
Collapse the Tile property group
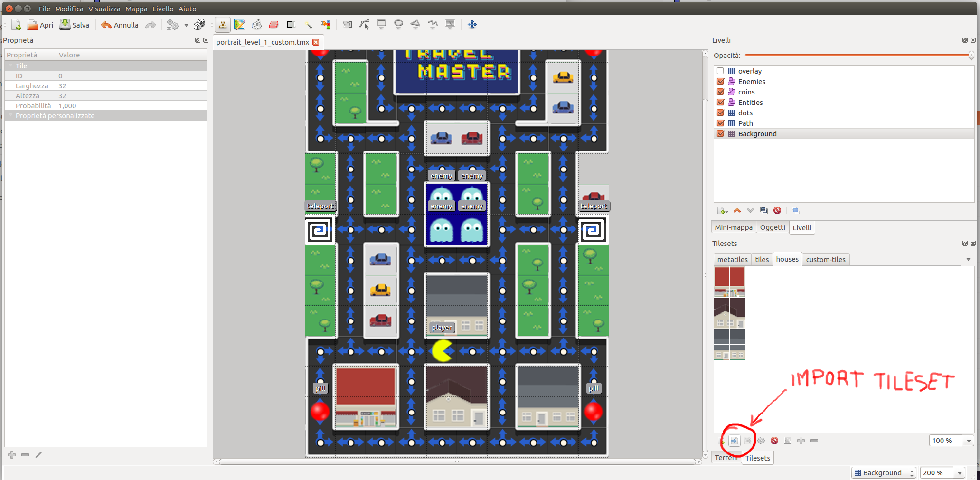click(10, 66)
